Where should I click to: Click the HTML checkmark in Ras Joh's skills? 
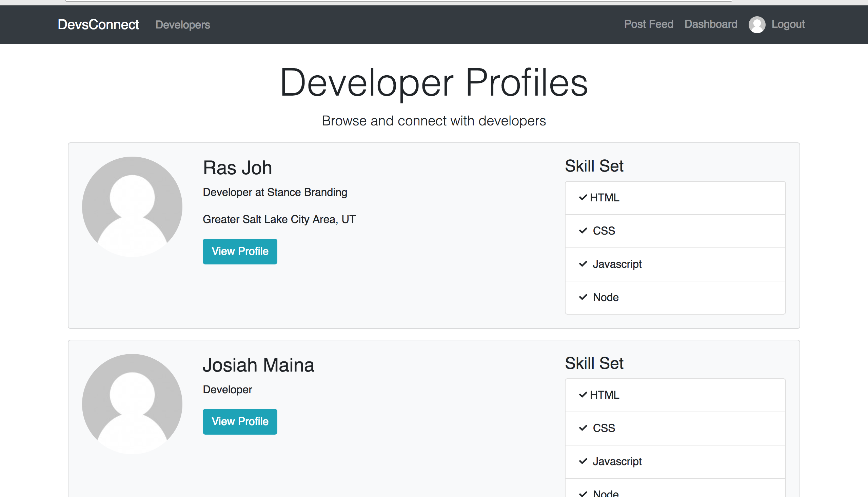click(x=583, y=197)
